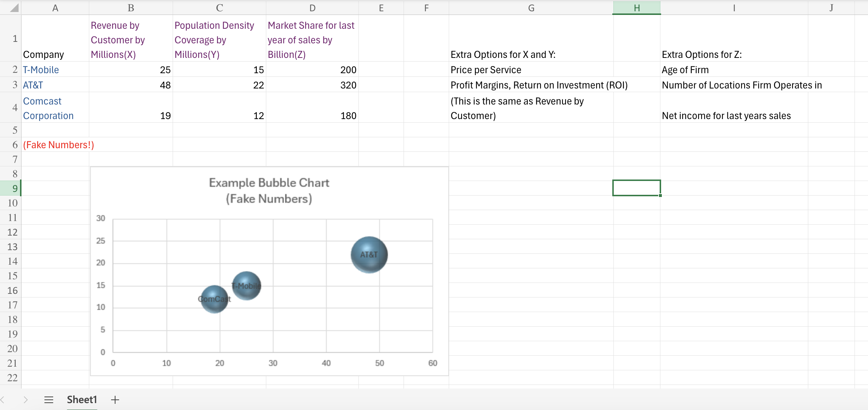Go to previous sheet arrow

tap(3, 400)
